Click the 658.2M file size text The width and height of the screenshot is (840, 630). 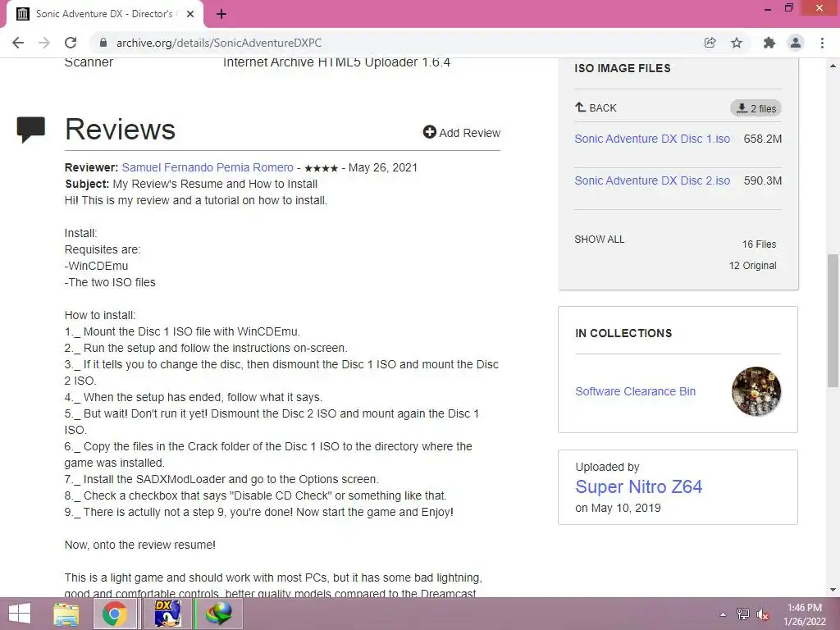coord(762,139)
